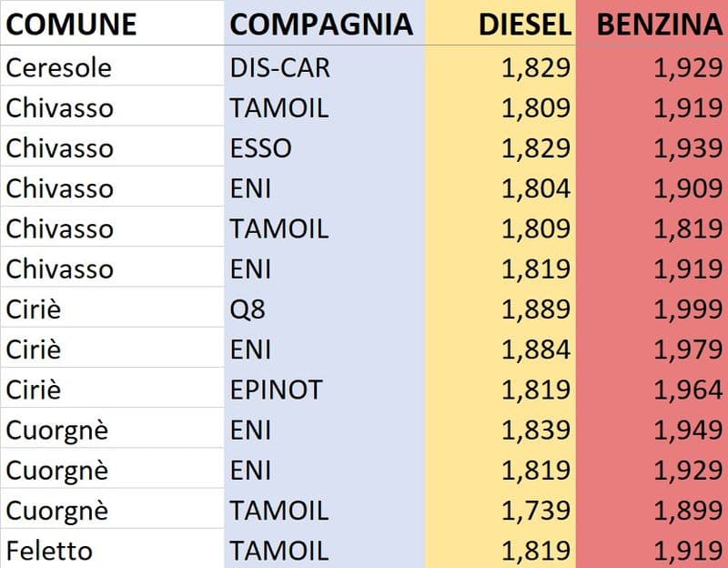Click the Q8 company cell
728x568 pixels.
pos(248,309)
